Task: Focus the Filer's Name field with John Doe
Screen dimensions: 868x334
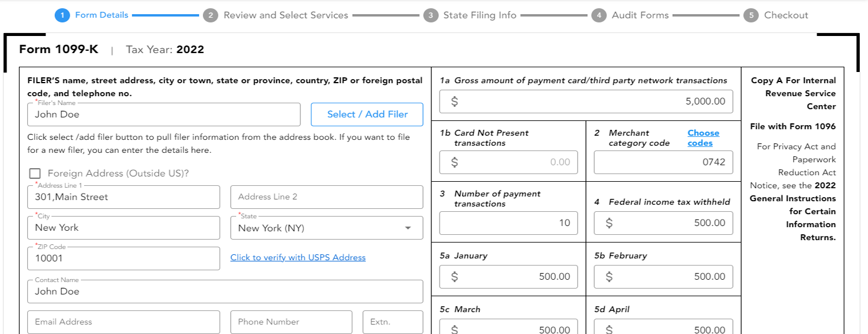Action: (163, 114)
